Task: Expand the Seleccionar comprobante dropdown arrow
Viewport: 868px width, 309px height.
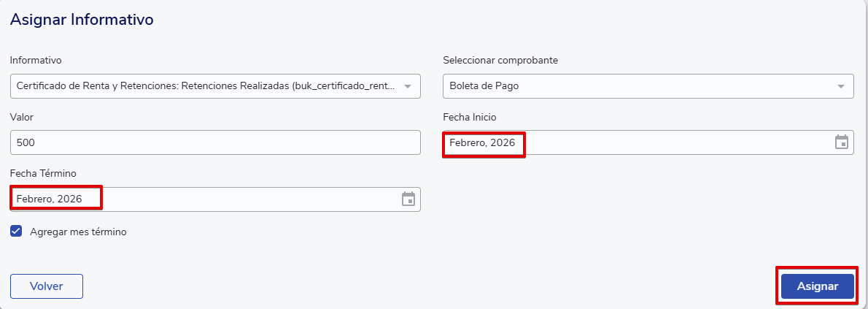Action: click(841, 86)
